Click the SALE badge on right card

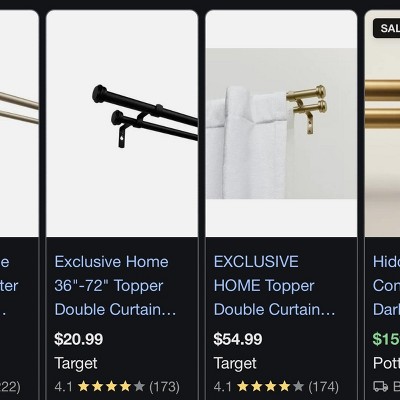[x=387, y=28]
